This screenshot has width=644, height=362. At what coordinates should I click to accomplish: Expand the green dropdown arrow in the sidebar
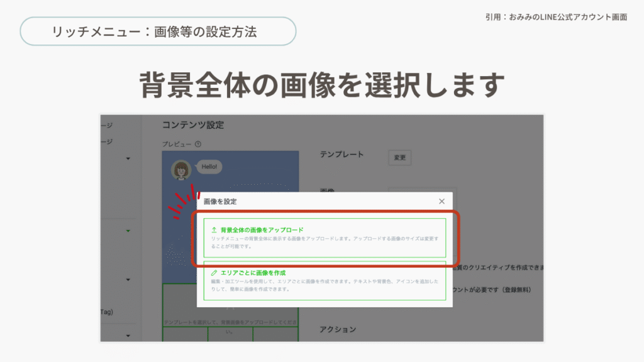pos(128,231)
